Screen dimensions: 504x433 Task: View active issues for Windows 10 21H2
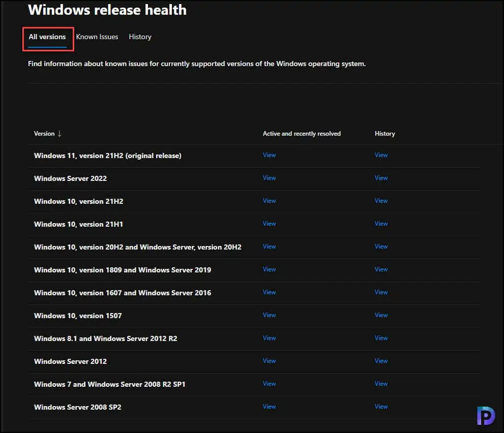point(270,201)
